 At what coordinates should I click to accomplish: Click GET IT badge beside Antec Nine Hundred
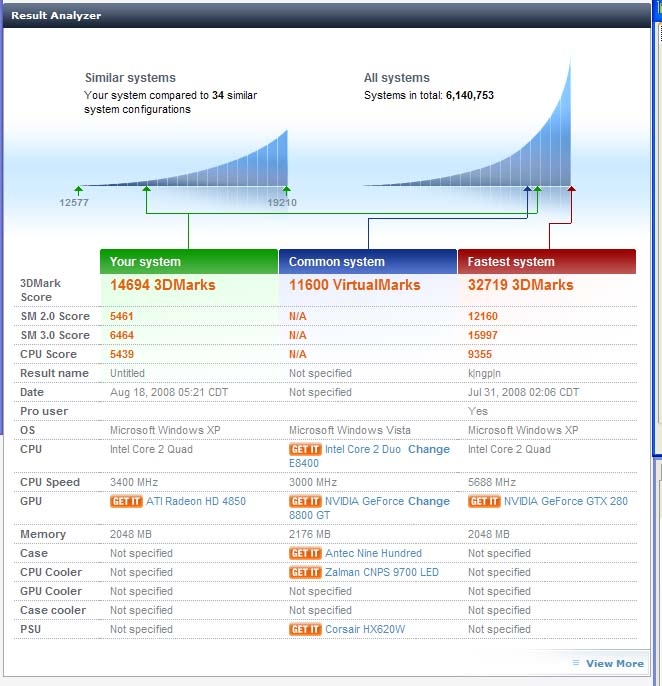(305, 553)
